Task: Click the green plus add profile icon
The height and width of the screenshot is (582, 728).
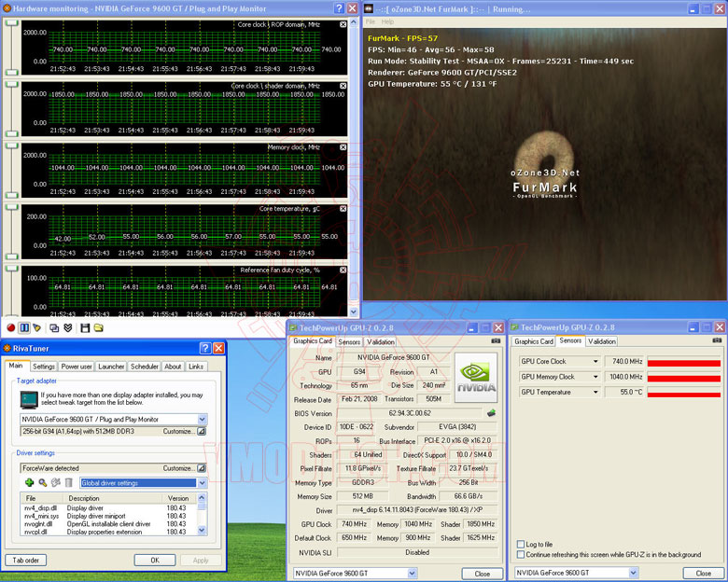Action: [29, 483]
